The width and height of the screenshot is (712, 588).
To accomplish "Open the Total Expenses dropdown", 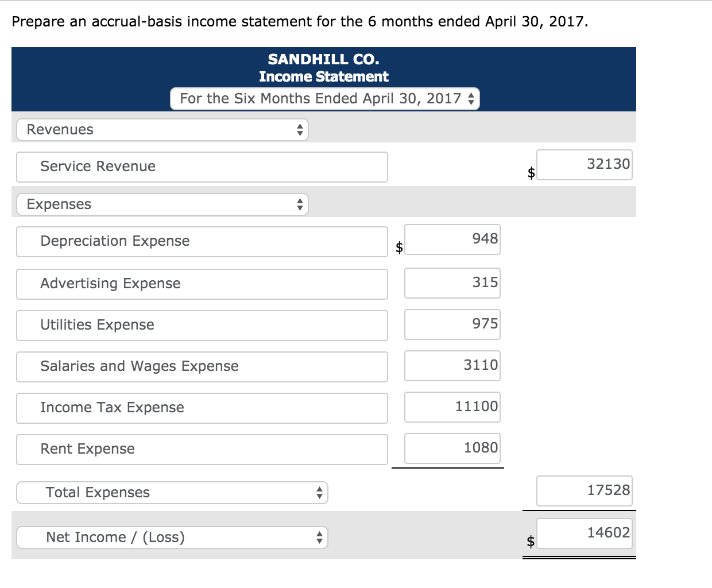I will [x=172, y=492].
